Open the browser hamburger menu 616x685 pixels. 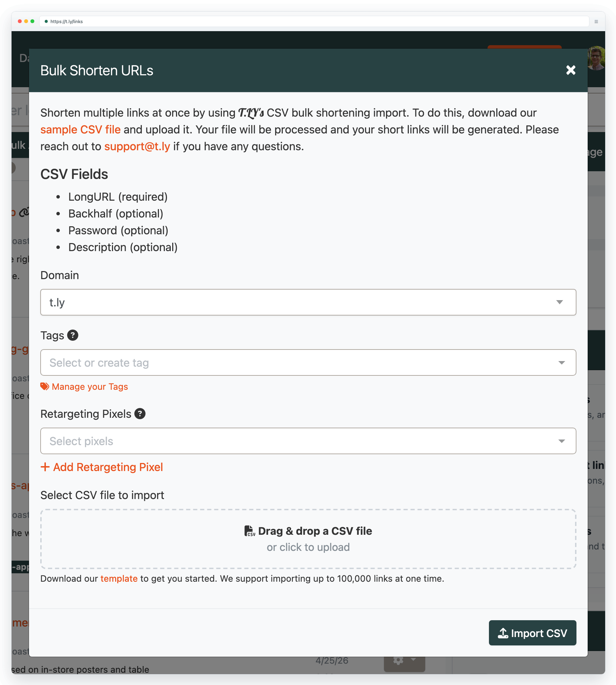tap(596, 21)
